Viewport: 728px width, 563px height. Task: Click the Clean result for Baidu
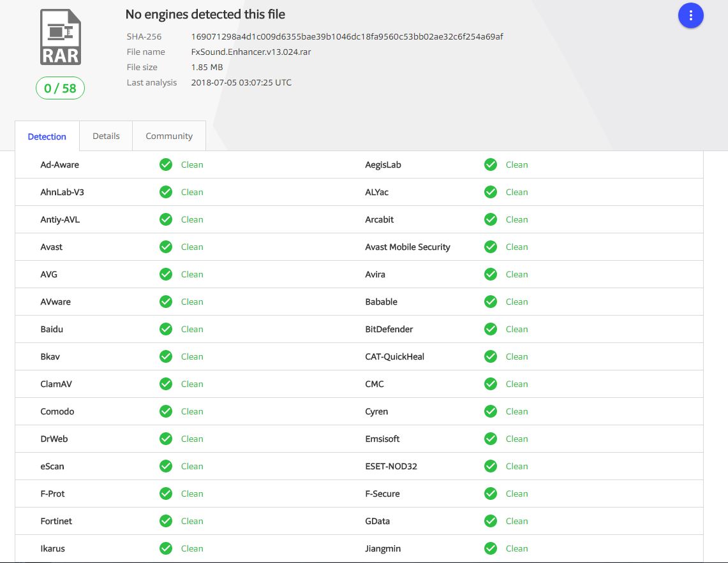point(192,329)
